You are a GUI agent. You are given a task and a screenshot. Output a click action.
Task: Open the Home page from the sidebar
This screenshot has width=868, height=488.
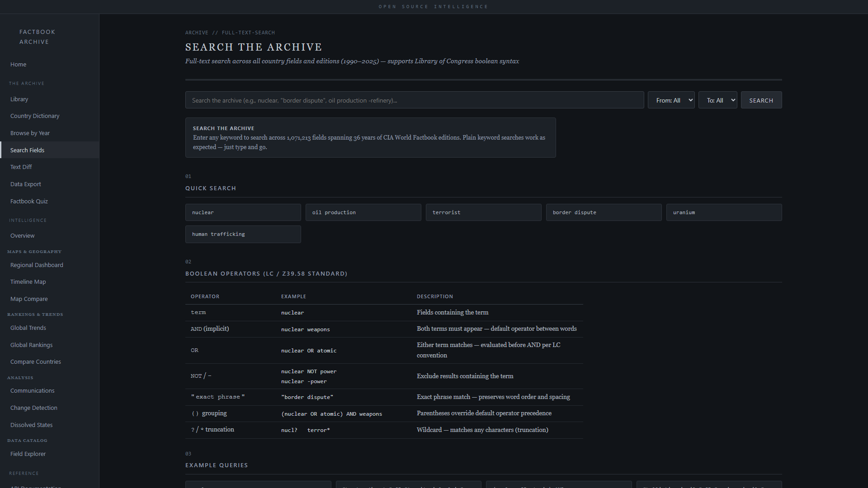(18, 64)
